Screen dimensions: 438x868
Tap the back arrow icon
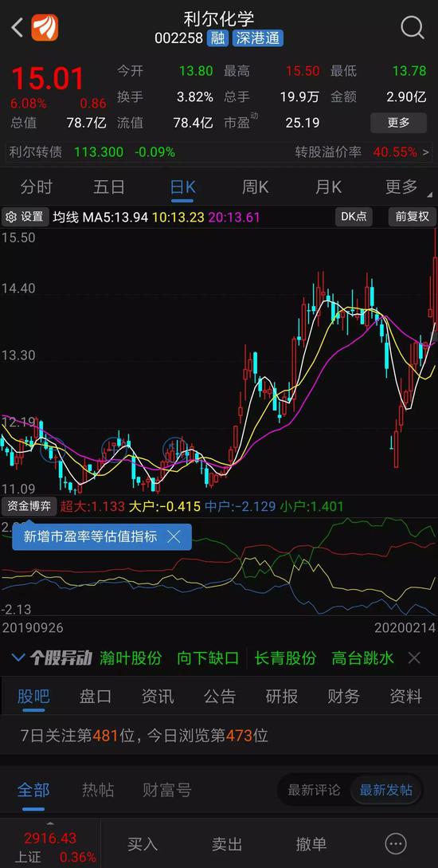(x=18, y=27)
